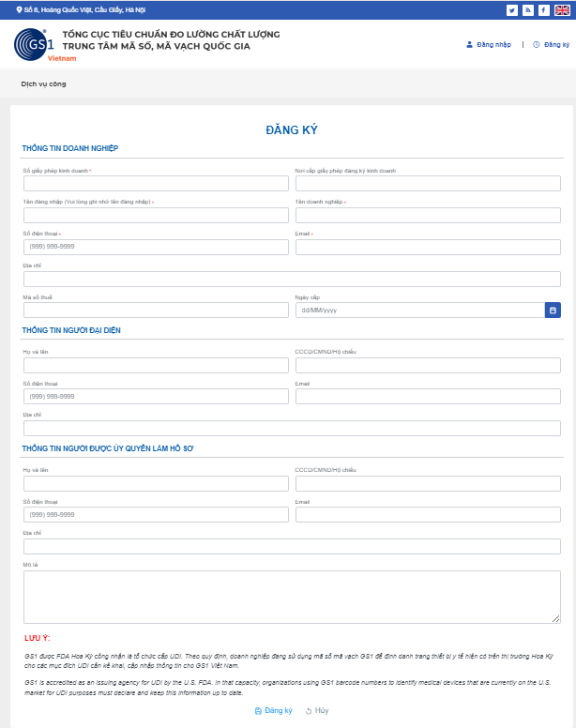Open the calendar date picker icon
This screenshot has height=728, width=576.
point(553,310)
